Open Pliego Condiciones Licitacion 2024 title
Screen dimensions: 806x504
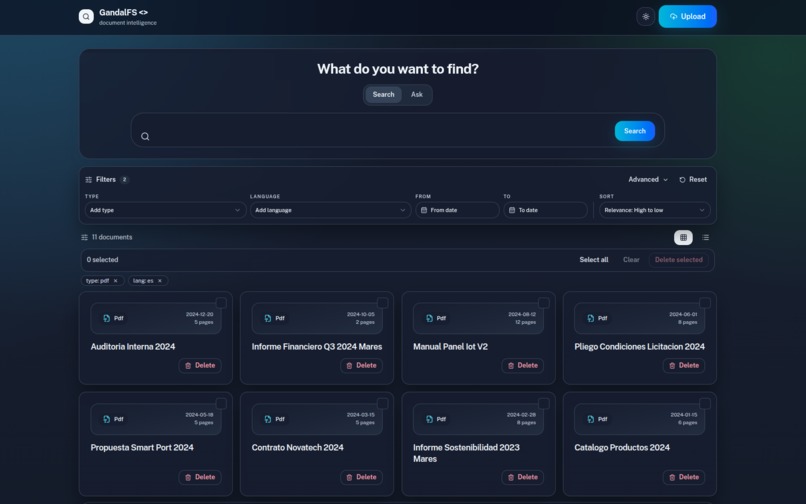click(639, 347)
